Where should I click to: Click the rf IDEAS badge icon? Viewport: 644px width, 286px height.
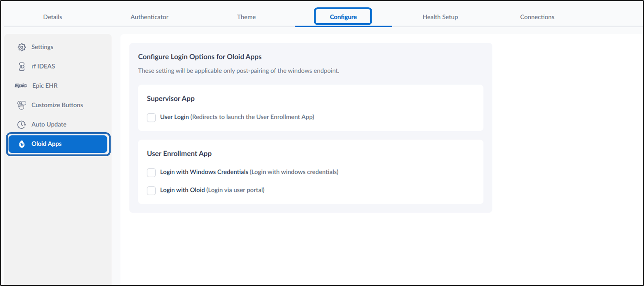tap(22, 66)
